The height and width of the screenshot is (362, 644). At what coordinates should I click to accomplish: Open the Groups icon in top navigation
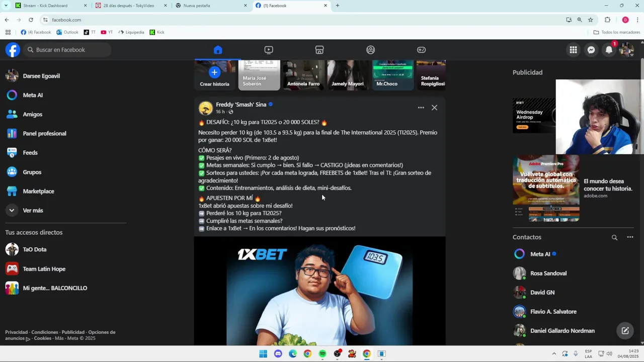pos(370,50)
